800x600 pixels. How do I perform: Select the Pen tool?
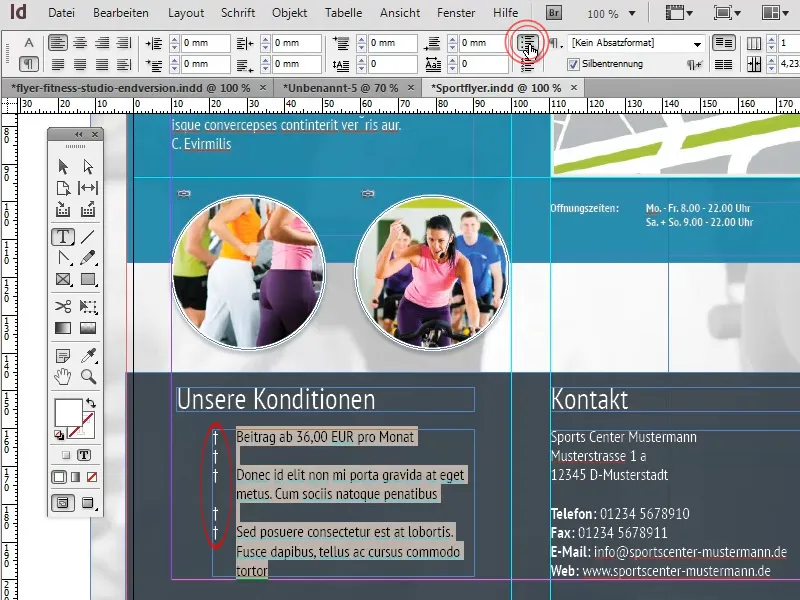(x=63, y=258)
